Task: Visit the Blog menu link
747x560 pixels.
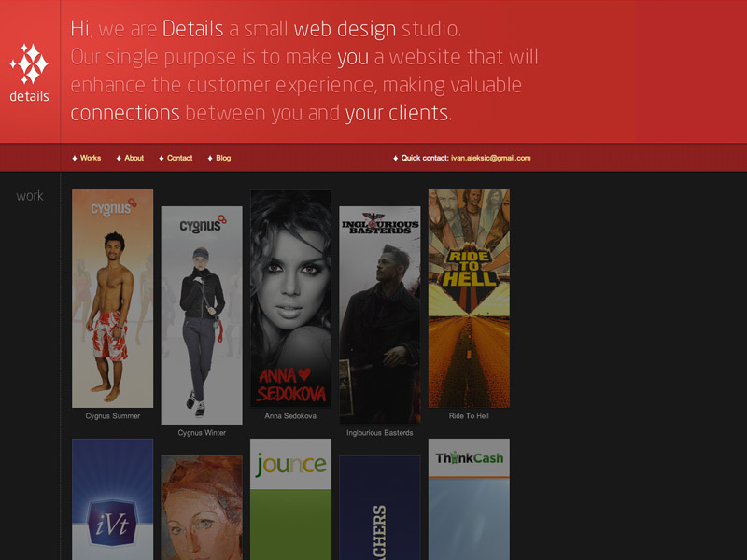Action: point(223,158)
